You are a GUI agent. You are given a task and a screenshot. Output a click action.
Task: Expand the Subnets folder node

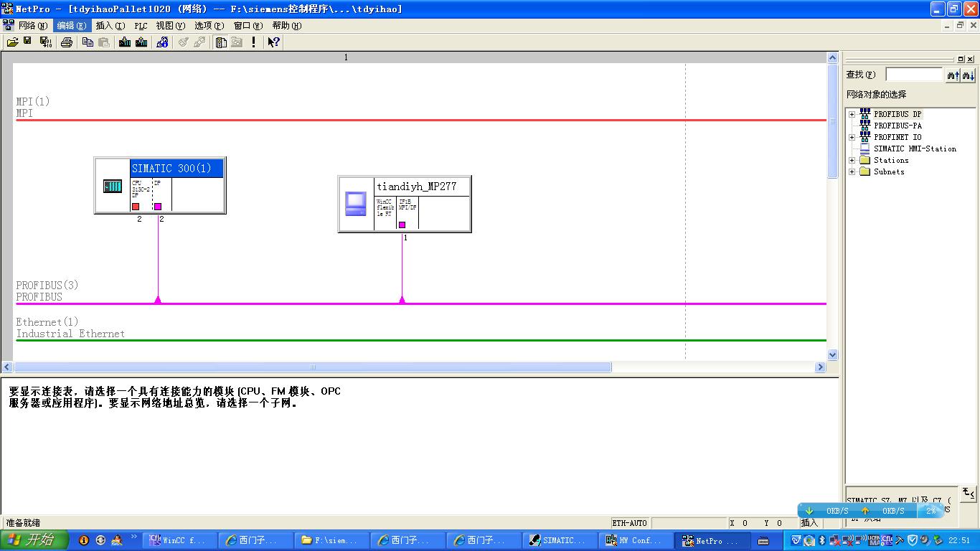(852, 171)
